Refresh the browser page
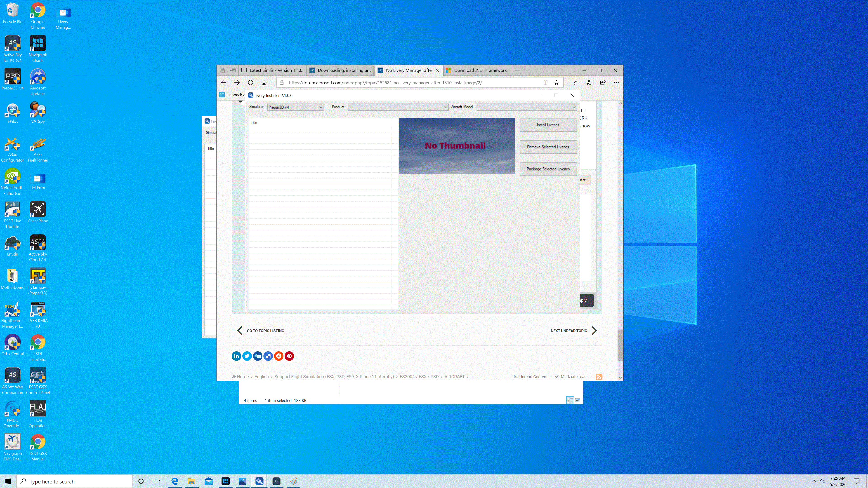The height and width of the screenshot is (488, 868). click(250, 82)
